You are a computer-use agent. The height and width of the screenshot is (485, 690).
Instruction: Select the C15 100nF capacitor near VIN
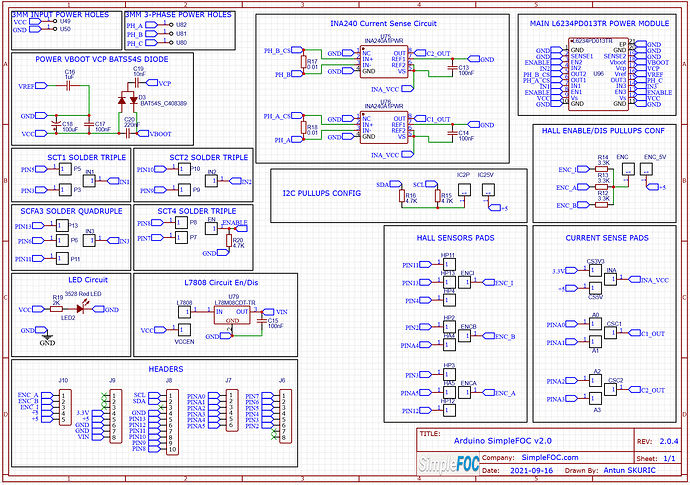tap(262, 321)
